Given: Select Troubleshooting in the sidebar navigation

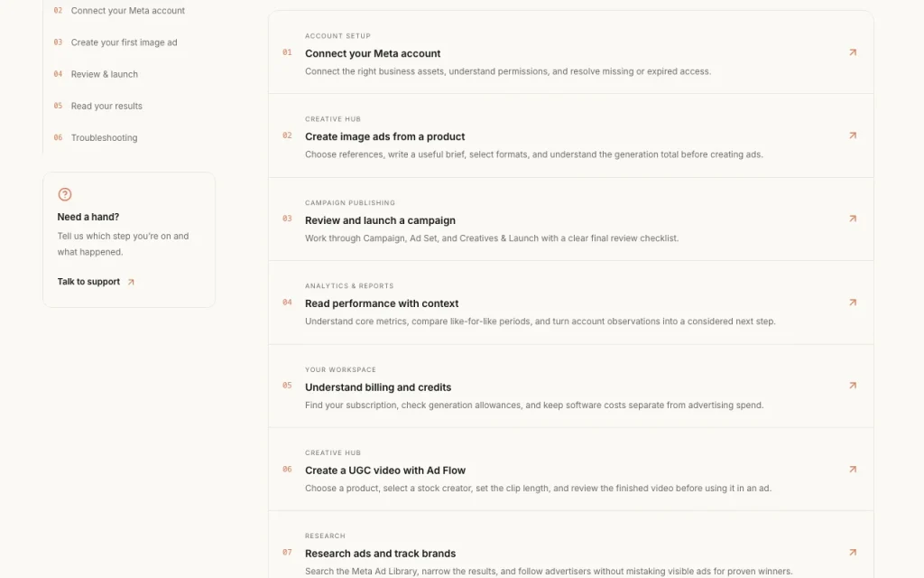Looking at the screenshot, I should coord(96,138).
